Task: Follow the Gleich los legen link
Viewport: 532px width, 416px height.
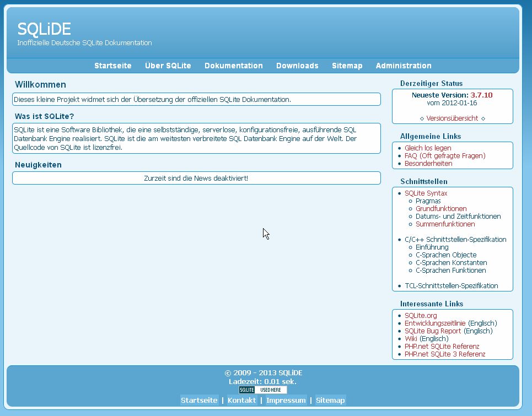Action: pyautogui.click(x=428, y=148)
